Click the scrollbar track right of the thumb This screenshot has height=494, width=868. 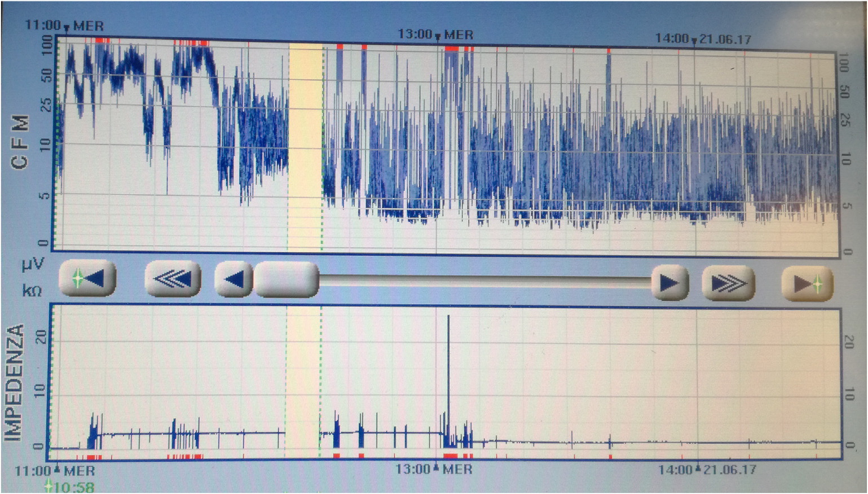(x=485, y=281)
